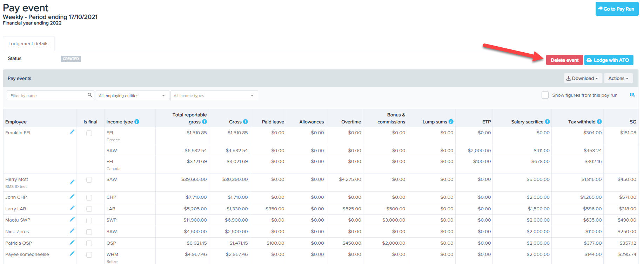This screenshot has width=644, height=264.
Task: Open the column chooser icon
Action: pos(632,95)
